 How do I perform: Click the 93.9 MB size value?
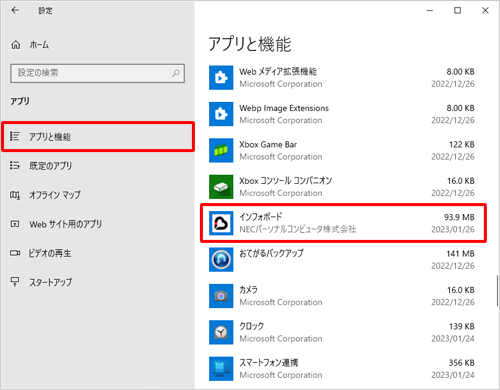click(459, 217)
